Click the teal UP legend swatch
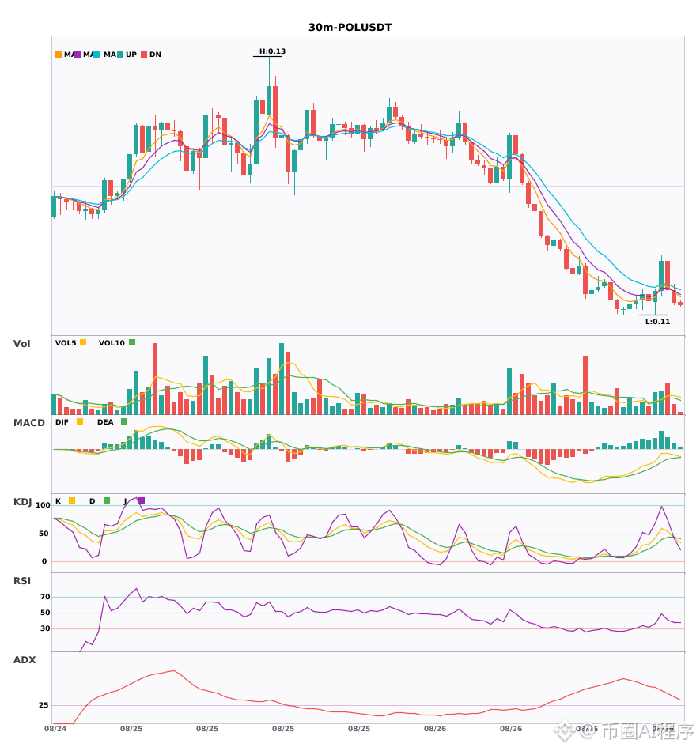The height and width of the screenshot is (751, 700). pos(120,55)
